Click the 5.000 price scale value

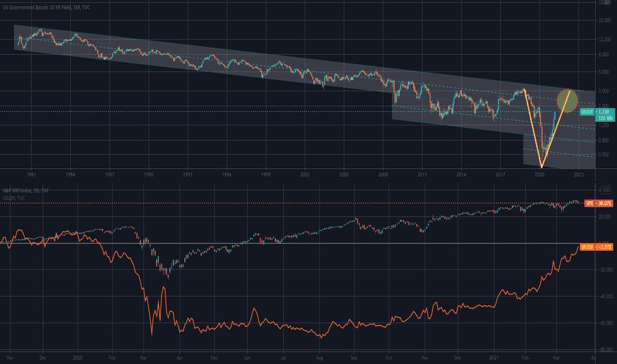(604, 72)
